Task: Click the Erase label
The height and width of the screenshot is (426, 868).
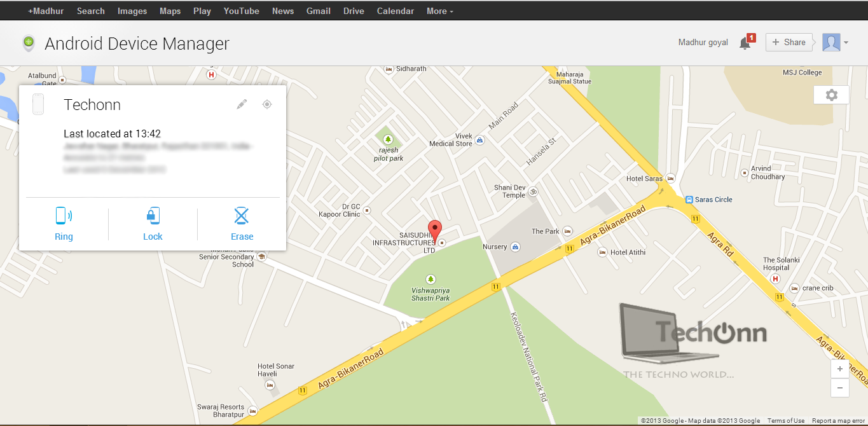Action: pyautogui.click(x=242, y=237)
